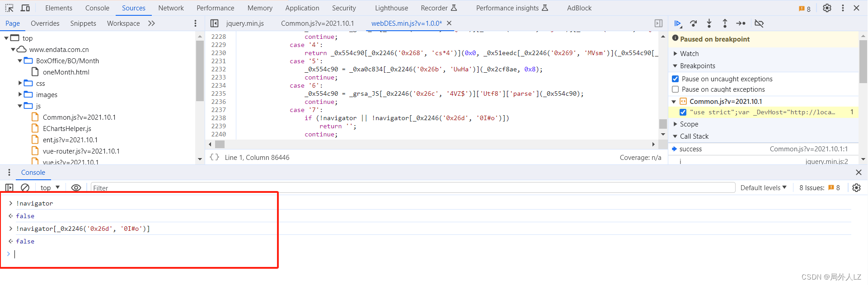Image resolution: width=868 pixels, height=285 pixels.
Task: Open the console context top dropdown
Action: click(50, 187)
